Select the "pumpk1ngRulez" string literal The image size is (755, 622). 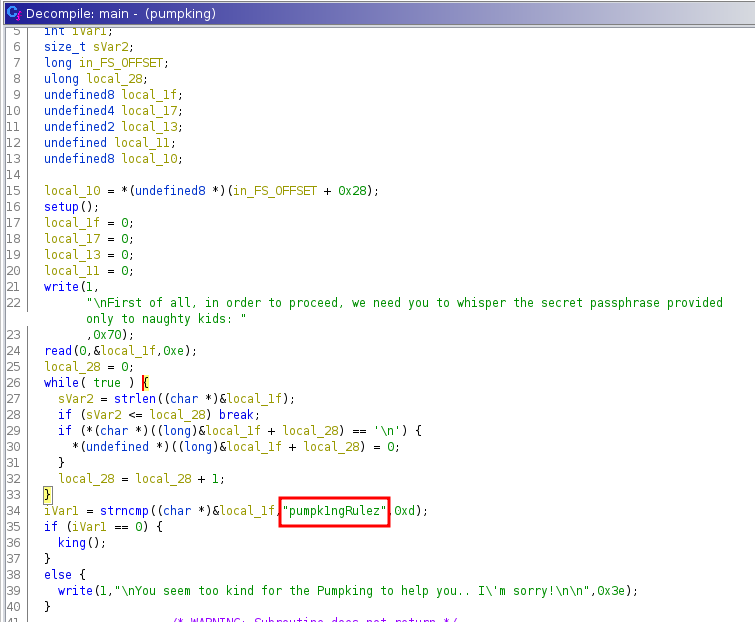334,510
